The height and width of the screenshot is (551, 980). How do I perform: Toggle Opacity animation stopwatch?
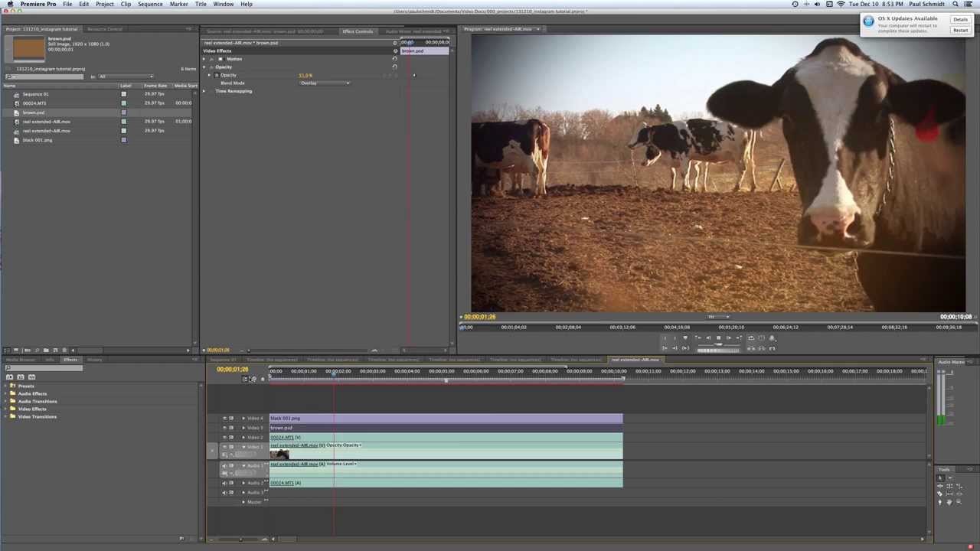pos(217,75)
